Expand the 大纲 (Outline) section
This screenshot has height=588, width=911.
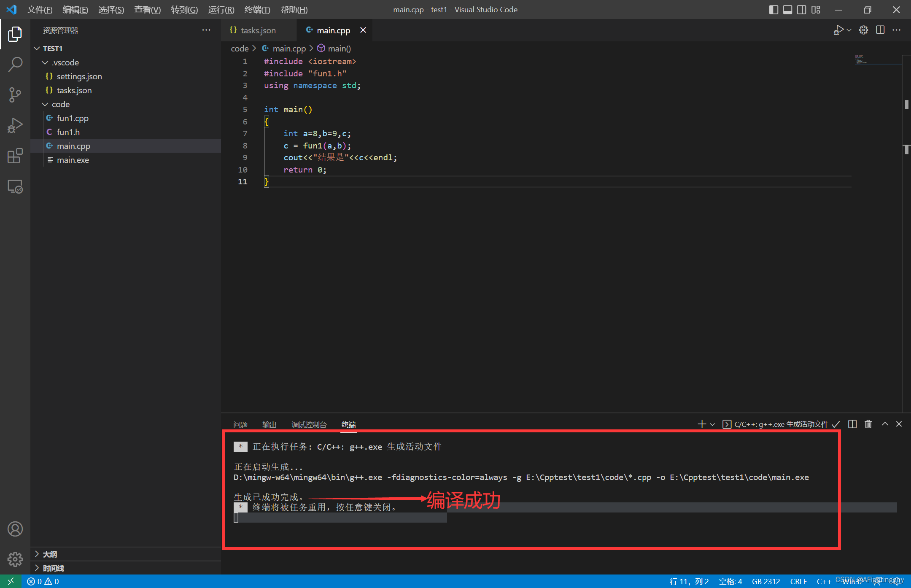126,554
